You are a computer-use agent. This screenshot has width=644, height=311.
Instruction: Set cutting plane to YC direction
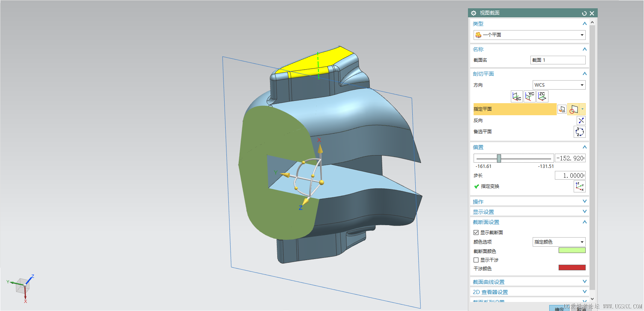(x=530, y=96)
